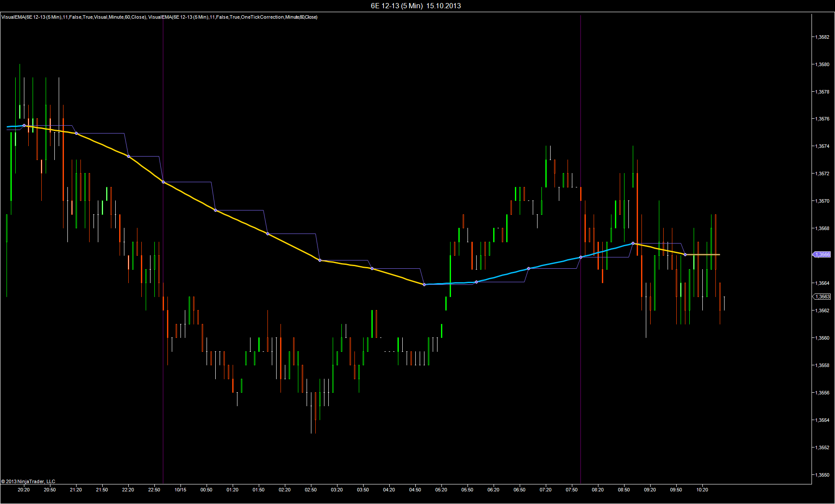The height and width of the screenshot is (504, 835).
Task: Select the flat yellow EMA segment at end
Action: tap(704, 254)
